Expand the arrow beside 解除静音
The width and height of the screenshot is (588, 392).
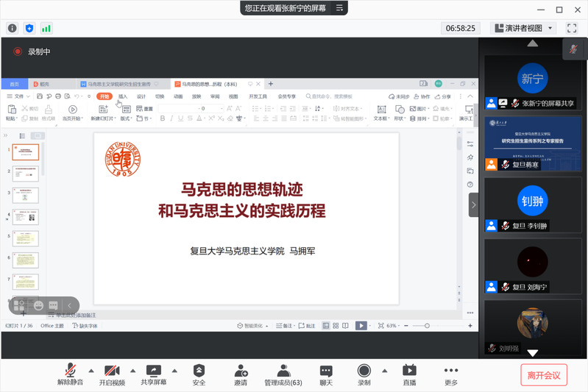pyautogui.click(x=91, y=370)
